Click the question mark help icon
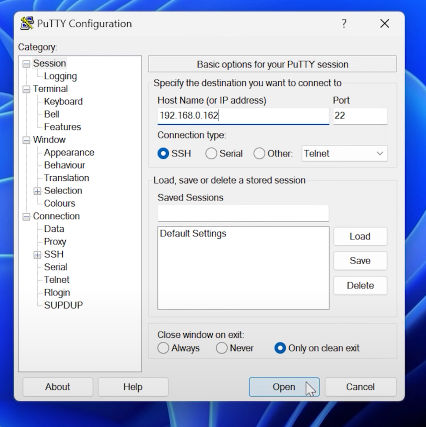Viewport: 426px width, 427px height. [x=344, y=23]
